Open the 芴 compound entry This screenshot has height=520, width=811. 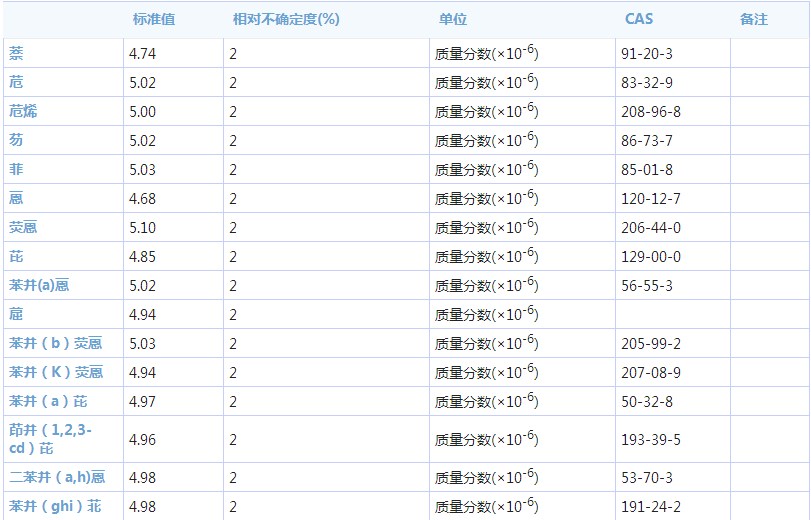[x=16, y=140]
